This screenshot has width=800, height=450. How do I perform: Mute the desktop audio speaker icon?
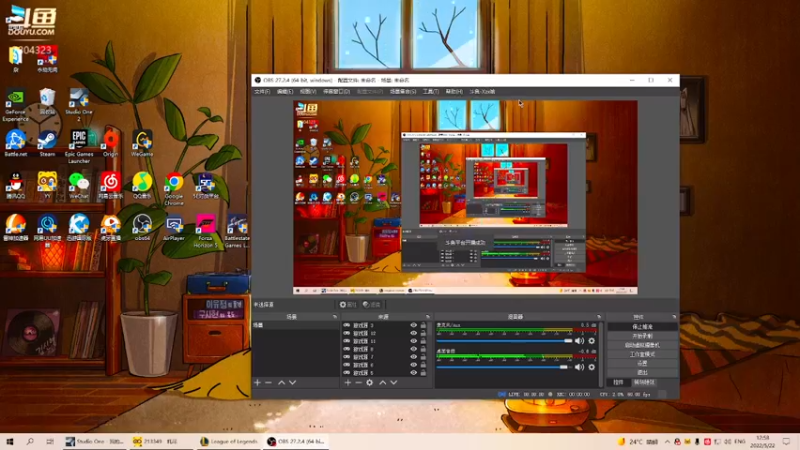coord(580,367)
